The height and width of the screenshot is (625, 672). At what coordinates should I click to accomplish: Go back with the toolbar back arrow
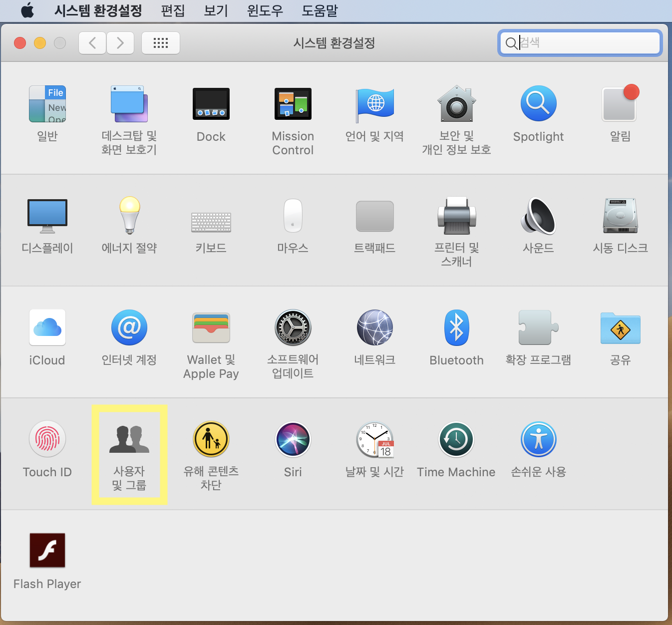click(92, 43)
